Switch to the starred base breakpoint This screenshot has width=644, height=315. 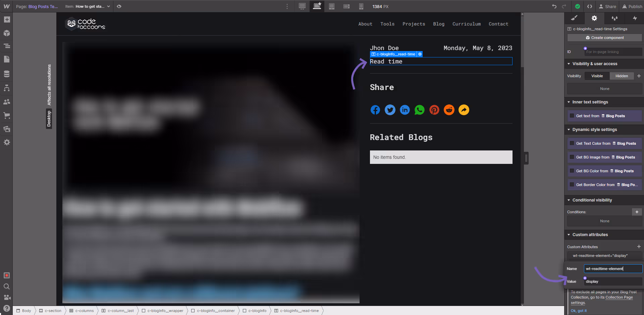click(317, 6)
